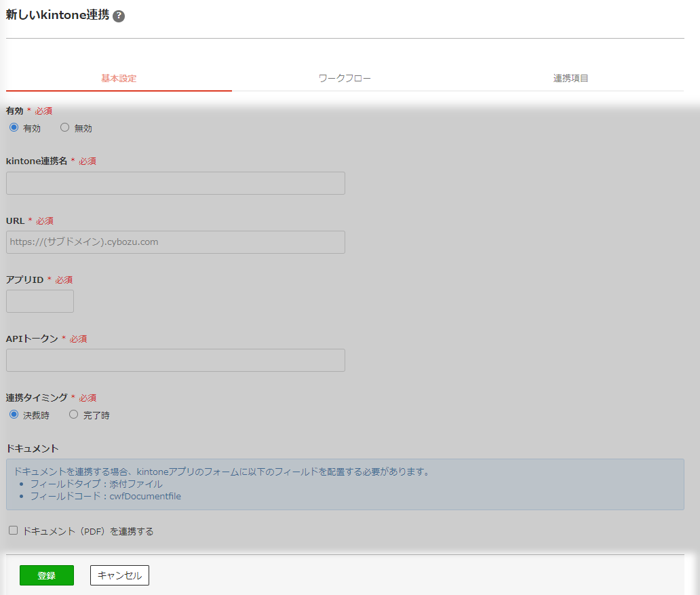Open the ワークフロー tab
The width and height of the screenshot is (700, 595).
(x=345, y=79)
